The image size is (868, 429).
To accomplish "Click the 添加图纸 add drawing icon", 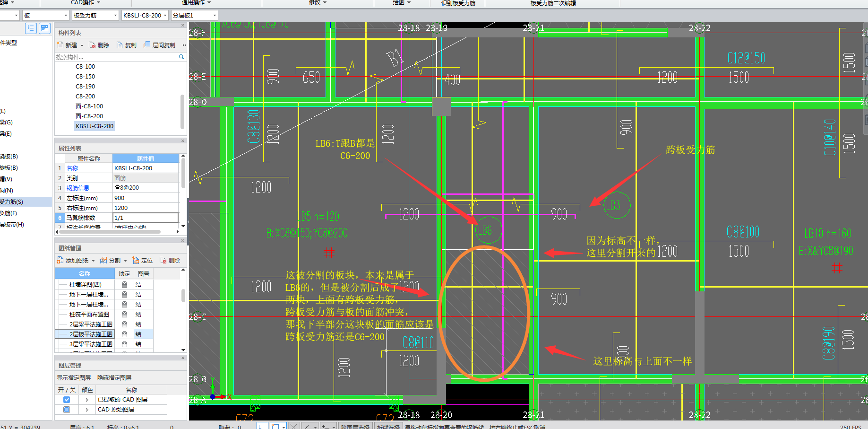I will tap(60, 260).
